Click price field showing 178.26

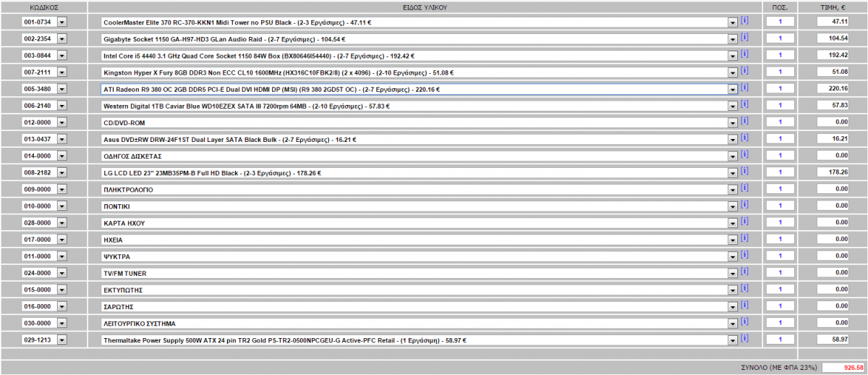point(833,172)
